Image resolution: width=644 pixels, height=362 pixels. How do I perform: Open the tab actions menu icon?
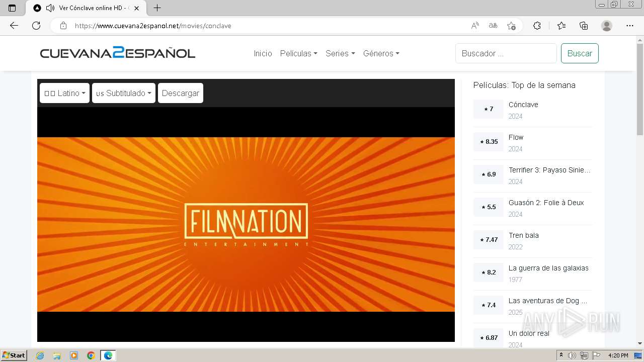tap(12, 8)
